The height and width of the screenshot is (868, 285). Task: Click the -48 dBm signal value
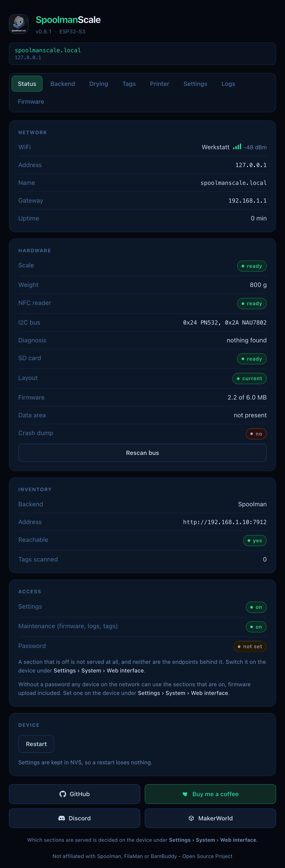(255, 147)
